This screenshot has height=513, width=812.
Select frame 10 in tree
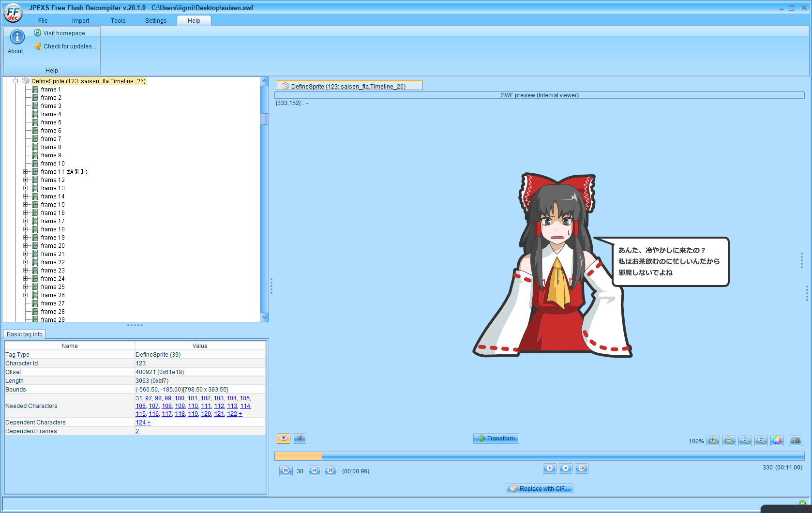53,164
